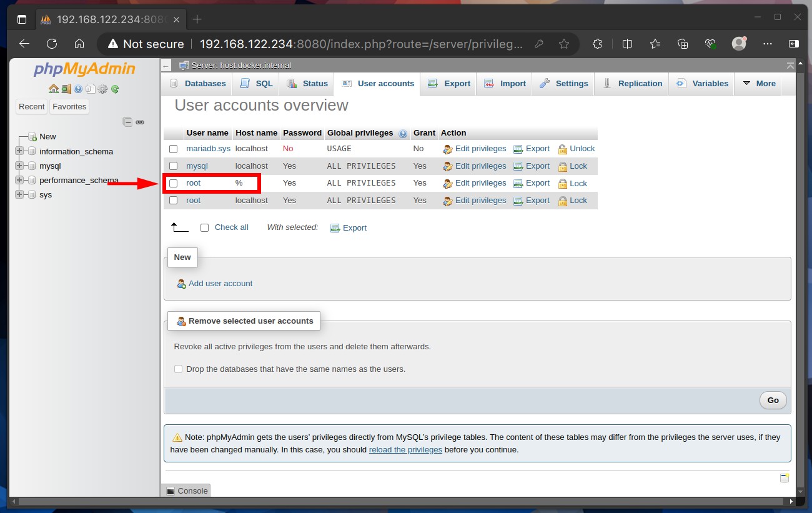Tick the Check all checkbox
812x513 pixels.
(204, 228)
